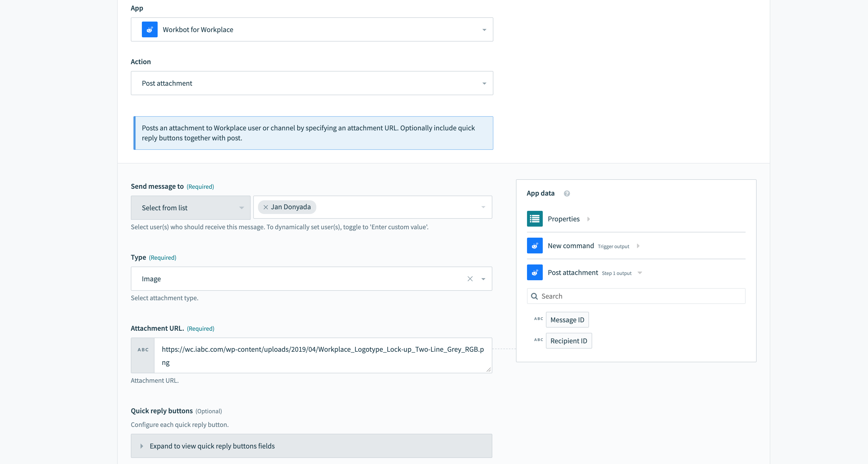This screenshot has width=868, height=464.
Task: Click the New command Workbot icon
Action: 534,246
